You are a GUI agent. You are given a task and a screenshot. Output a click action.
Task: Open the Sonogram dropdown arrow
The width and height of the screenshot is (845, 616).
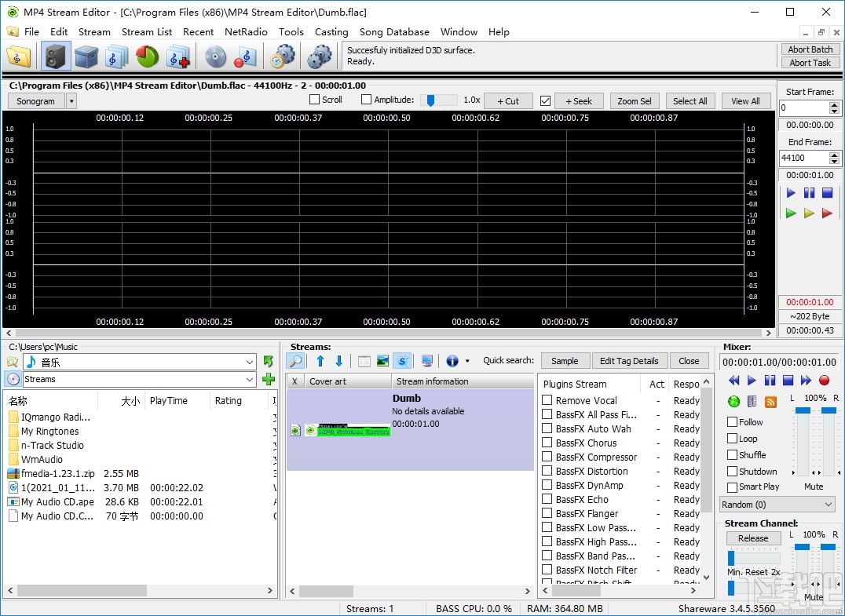[71, 100]
